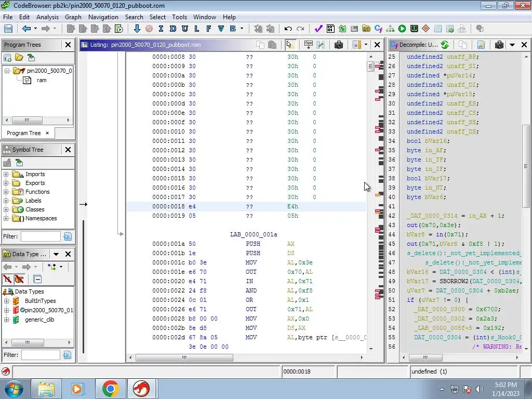This screenshot has width=532, height=399.
Task: Click the Symbol Tree go-to-location green icon
Action: click(x=19, y=163)
